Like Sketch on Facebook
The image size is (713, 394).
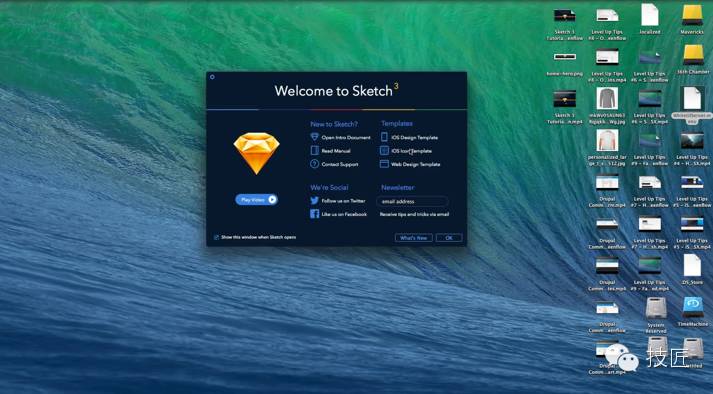[x=339, y=214]
